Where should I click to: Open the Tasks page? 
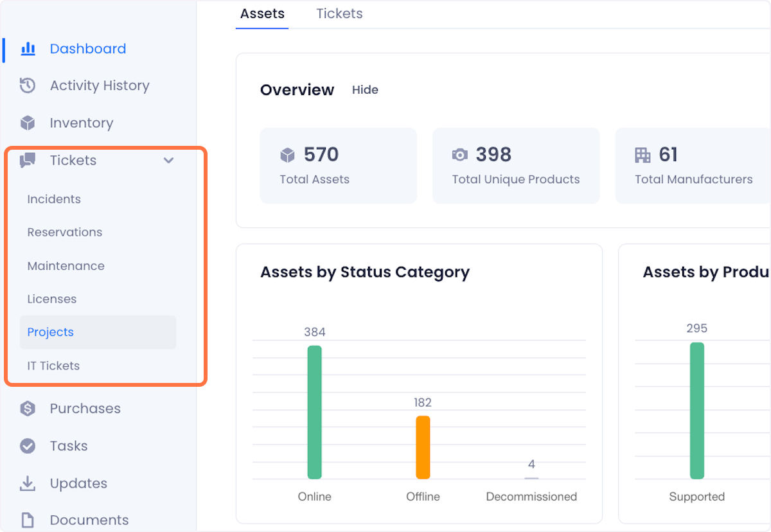(69, 446)
